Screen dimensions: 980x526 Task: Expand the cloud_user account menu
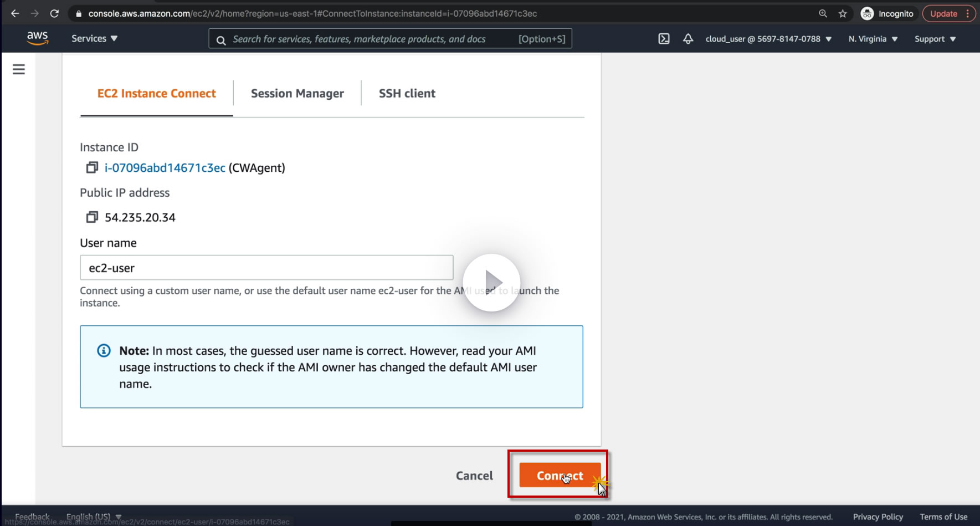(x=768, y=39)
